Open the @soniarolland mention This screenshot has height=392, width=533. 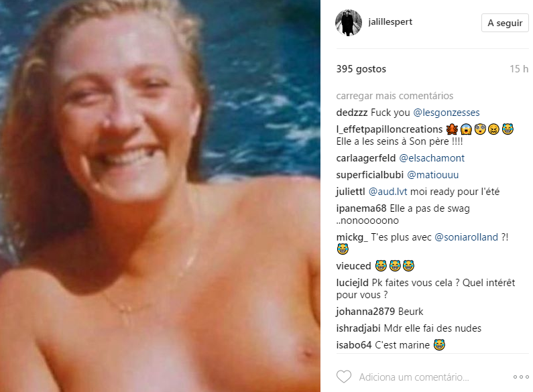466,237
